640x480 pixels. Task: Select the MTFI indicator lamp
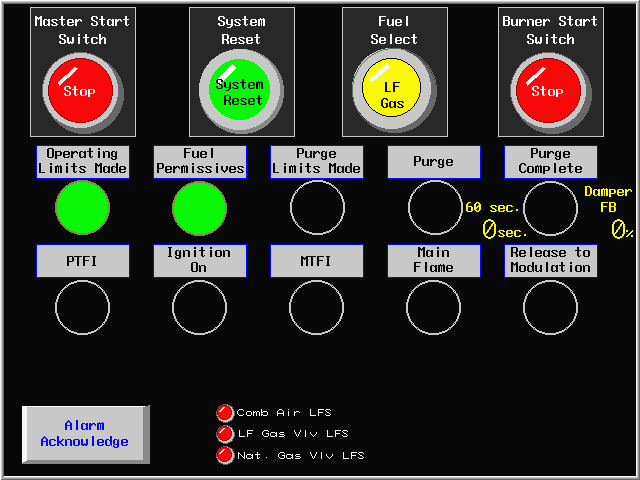(317, 307)
